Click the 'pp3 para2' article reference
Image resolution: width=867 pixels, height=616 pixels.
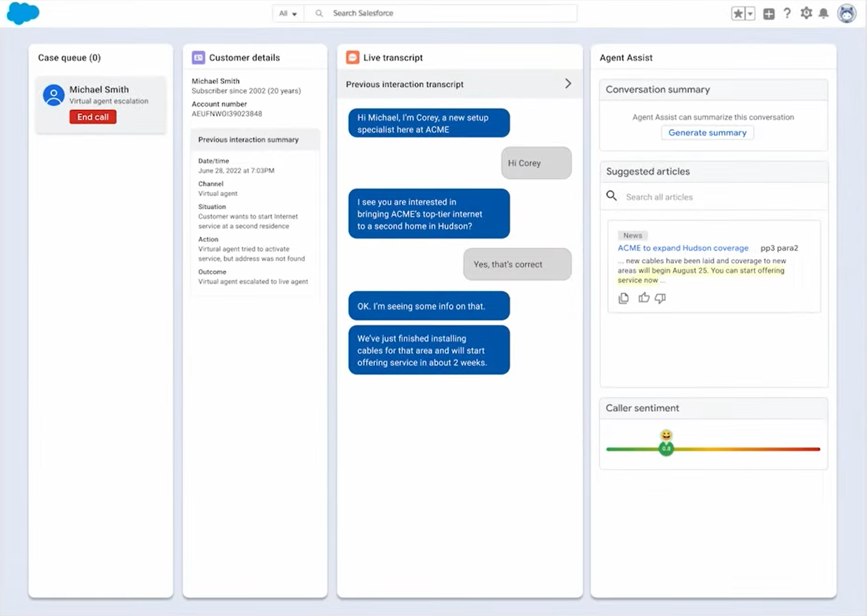tap(779, 248)
